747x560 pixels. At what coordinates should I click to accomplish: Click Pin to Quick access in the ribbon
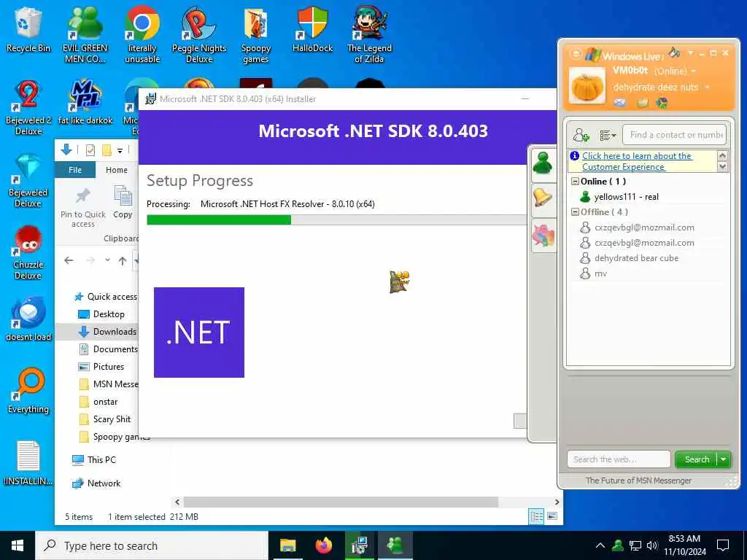(x=83, y=208)
